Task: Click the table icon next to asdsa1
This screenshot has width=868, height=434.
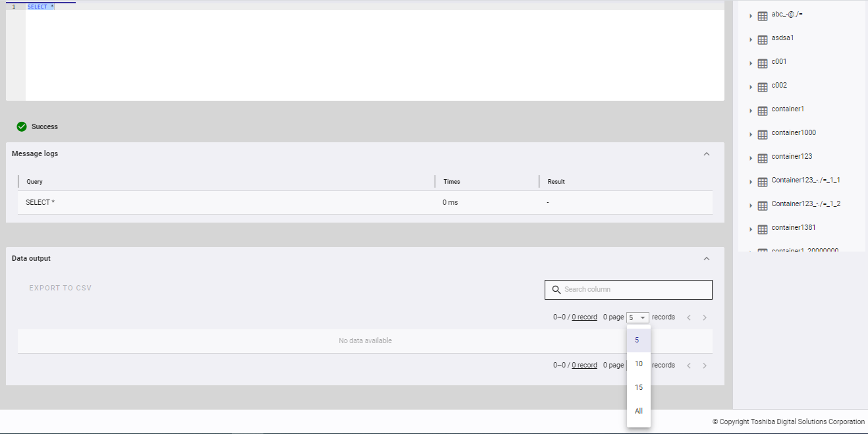Action: click(x=763, y=40)
